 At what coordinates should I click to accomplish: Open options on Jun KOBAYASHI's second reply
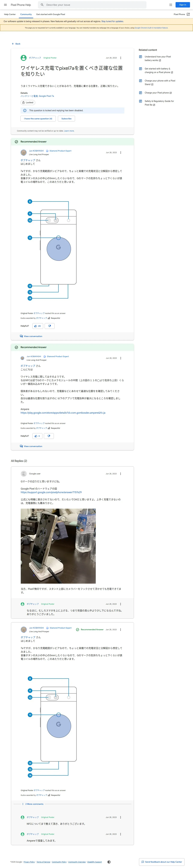(x=121, y=629)
